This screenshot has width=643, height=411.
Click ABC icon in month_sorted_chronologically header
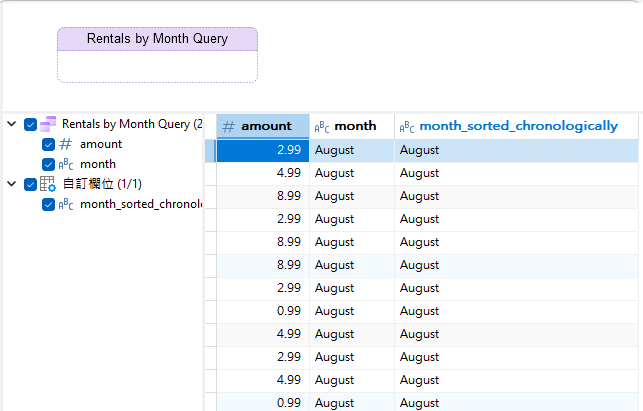(407, 127)
